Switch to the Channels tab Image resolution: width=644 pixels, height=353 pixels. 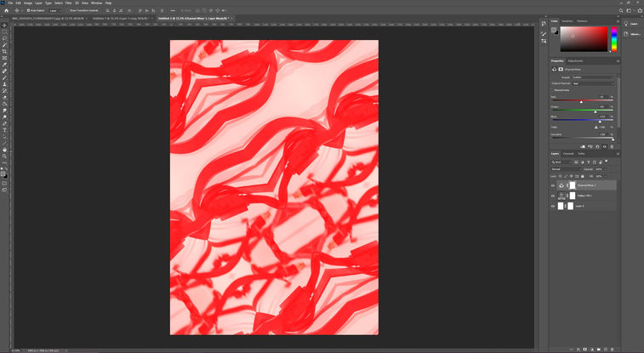click(x=568, y=153)
